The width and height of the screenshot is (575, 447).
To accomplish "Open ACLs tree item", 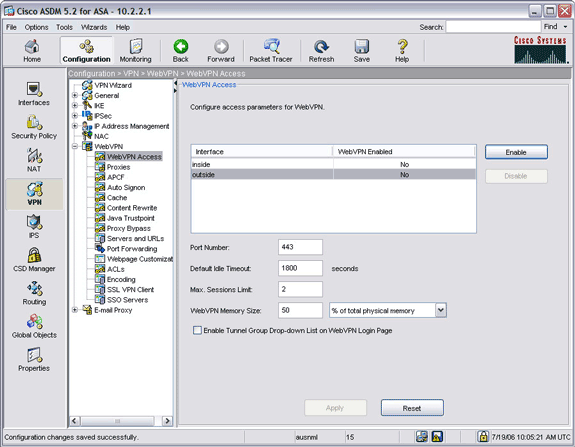I will point(116,270).
